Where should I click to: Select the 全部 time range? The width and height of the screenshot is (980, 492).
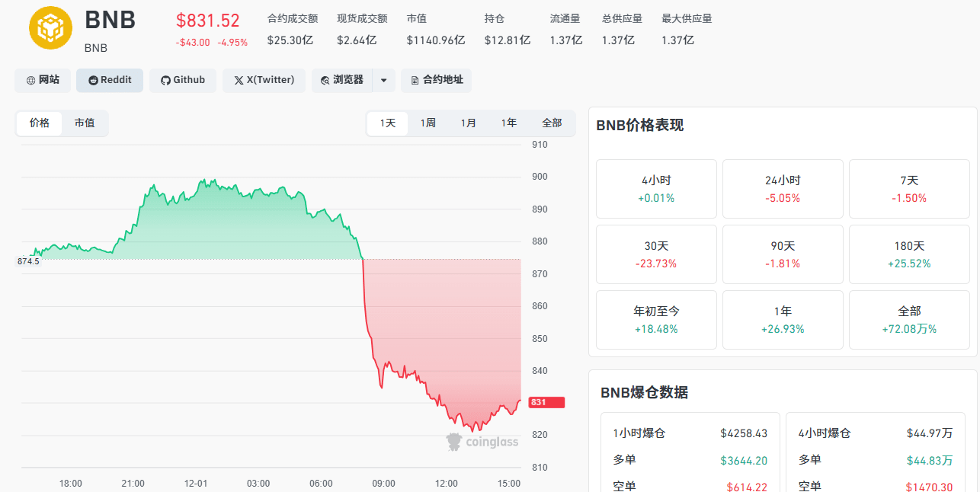(x=552, y=123)
